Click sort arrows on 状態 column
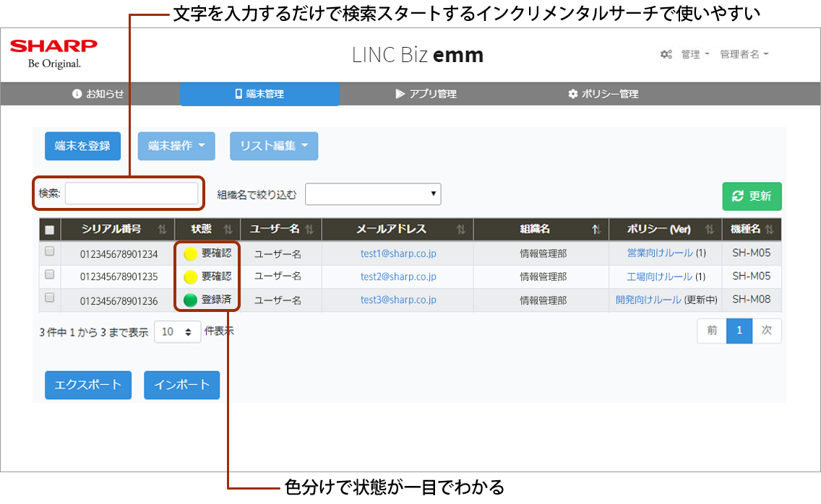 (x=228, y=229)
